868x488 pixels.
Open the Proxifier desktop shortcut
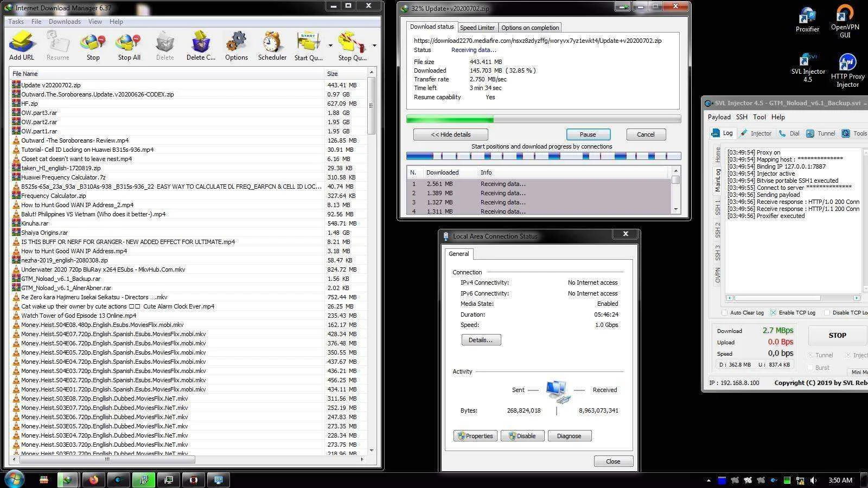[x=807, y=20]
